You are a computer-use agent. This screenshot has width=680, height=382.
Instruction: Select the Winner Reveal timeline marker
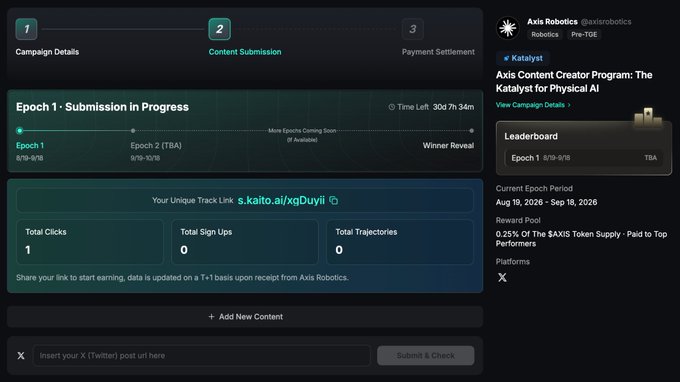click(471, 131)
